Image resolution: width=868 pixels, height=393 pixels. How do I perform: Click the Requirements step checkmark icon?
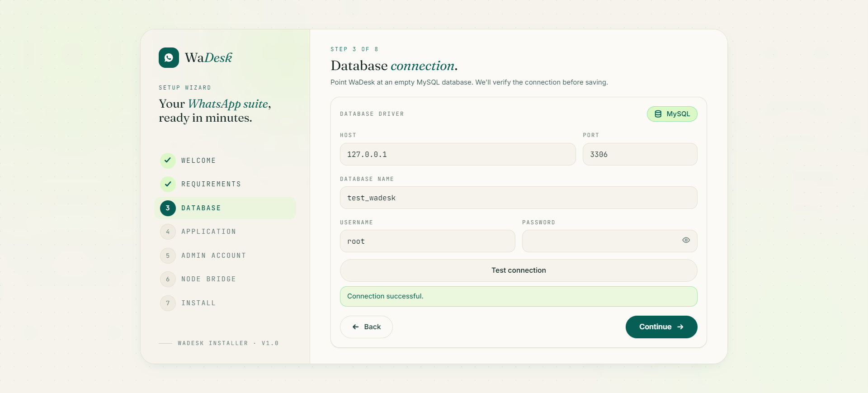(168, 184)
